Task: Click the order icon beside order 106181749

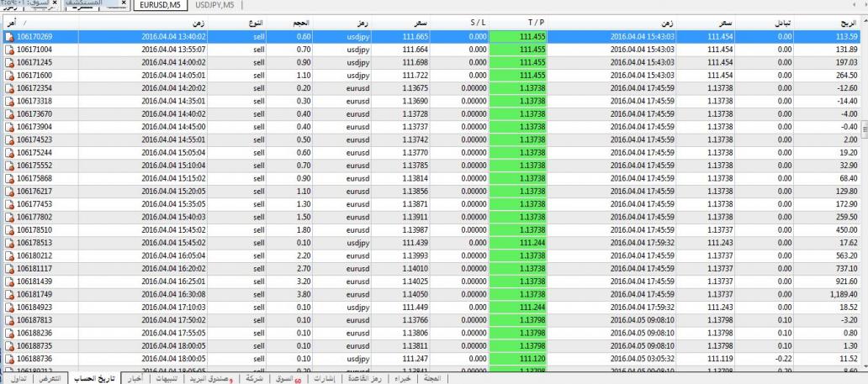Action: click(x=9, y=294)
